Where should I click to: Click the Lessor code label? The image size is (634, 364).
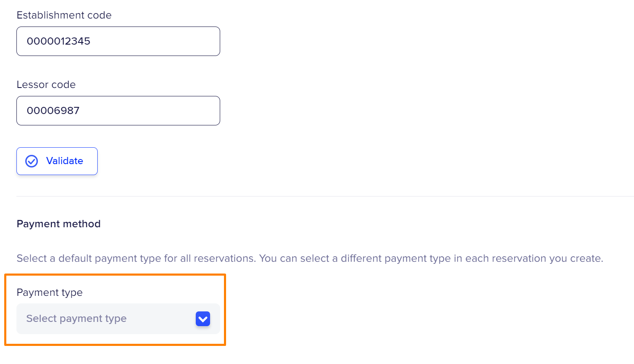[x=46, y=85]
